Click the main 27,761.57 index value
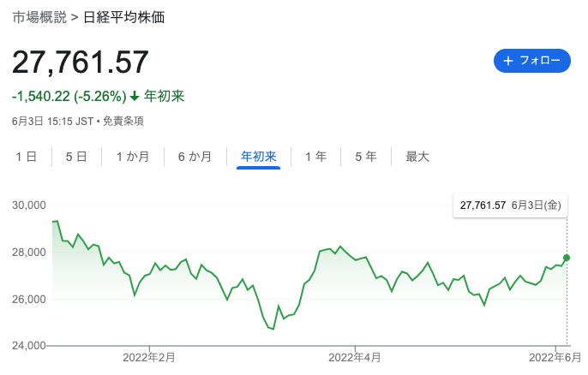The width and height of the screenshot is (588, 375). (x=81, y=62)
